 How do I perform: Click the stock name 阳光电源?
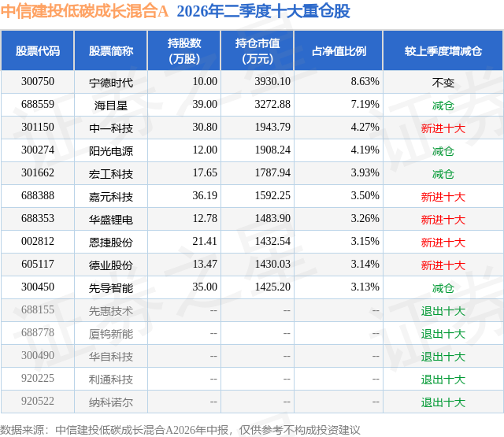point(111,151)
